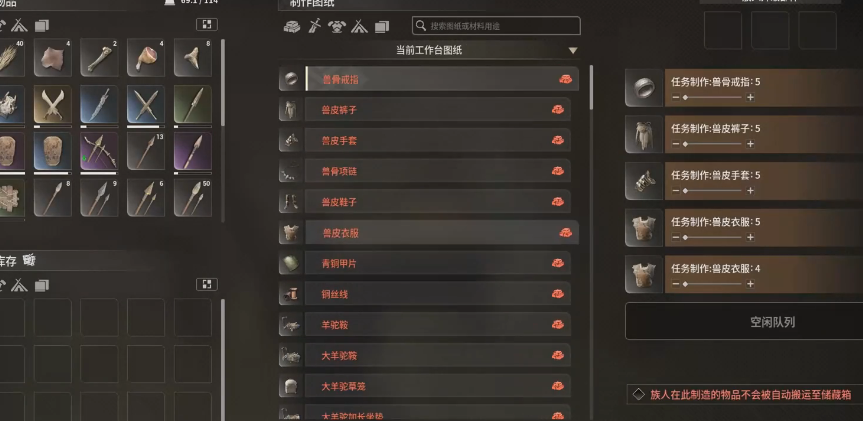Select the armor filter icon above blueprints
863x421 pixels.
pyautogui.click(x=336, y=26)
